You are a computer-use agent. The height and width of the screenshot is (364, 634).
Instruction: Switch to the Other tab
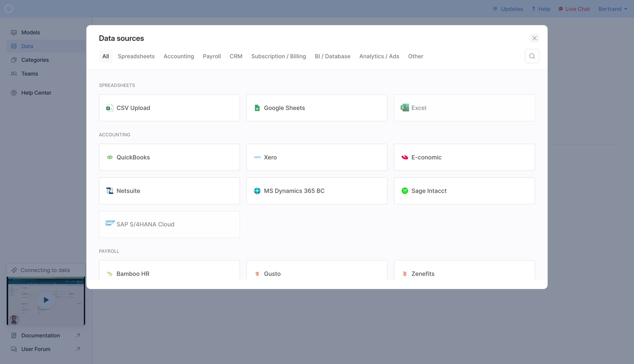click(x=416, y=56)
